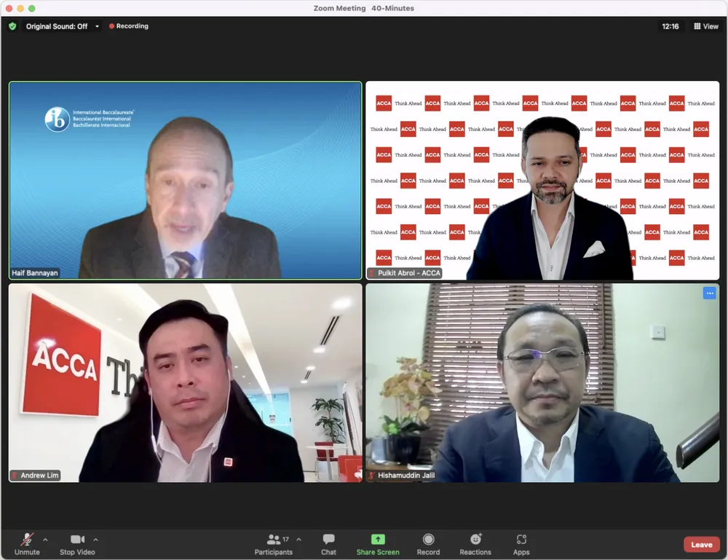This screenshot has height=560, width=728.
Task: Open the Chat panel
Action: point(328,543)
